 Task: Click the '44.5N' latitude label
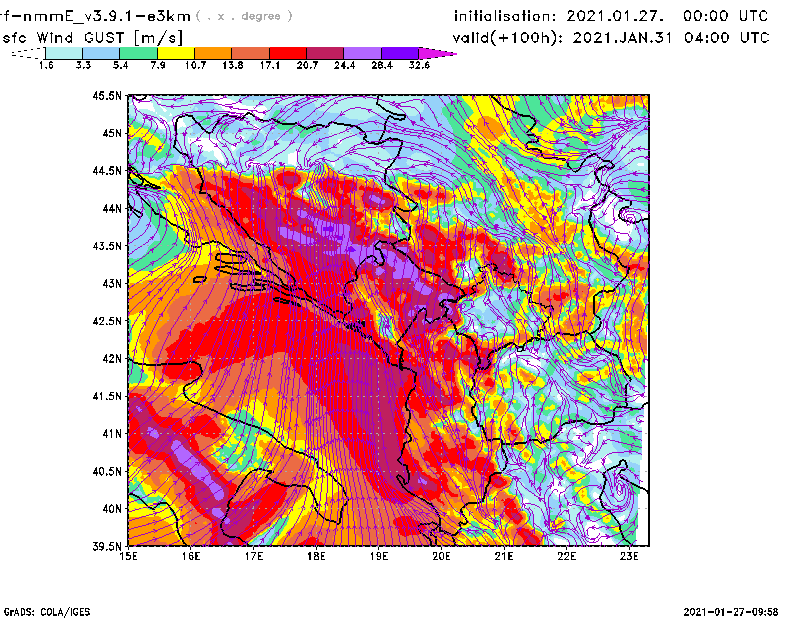click(107, 170)
